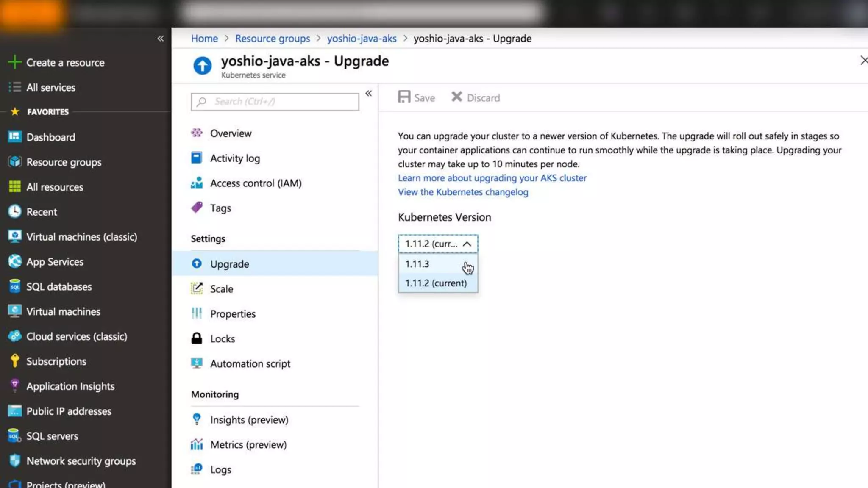Collapse the left favorites sidebar
This screenshot has width=868, height=488.
160,39
